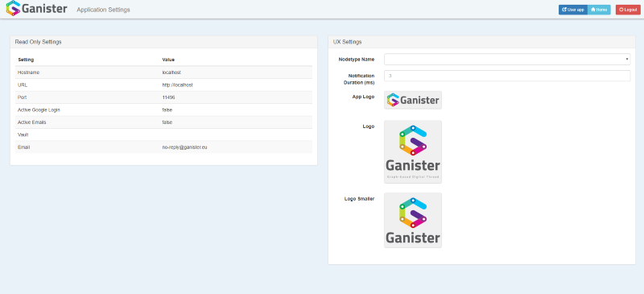Select the Logo Smaller image thumbnail
This screenshot has width=644, height=294.
tap(413, 221)
